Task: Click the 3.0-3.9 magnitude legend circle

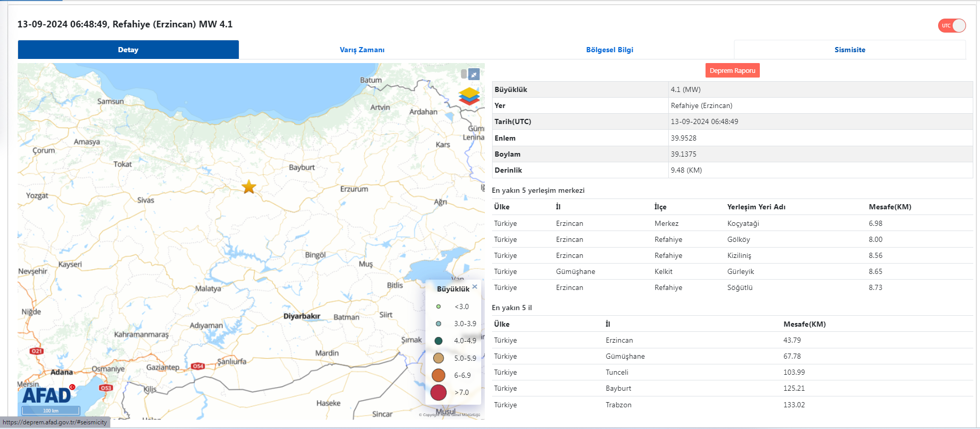Action: click(438, 324)
